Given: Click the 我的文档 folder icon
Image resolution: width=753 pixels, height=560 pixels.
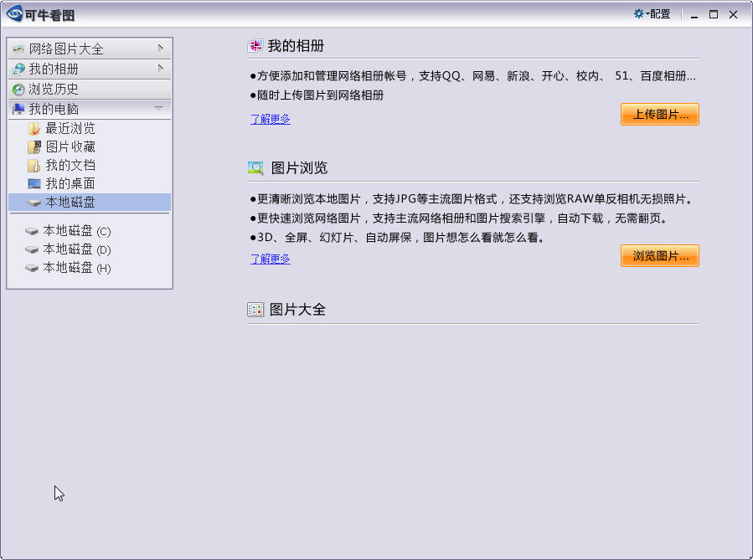Looking at the screenshot, I should pos(34,166).
